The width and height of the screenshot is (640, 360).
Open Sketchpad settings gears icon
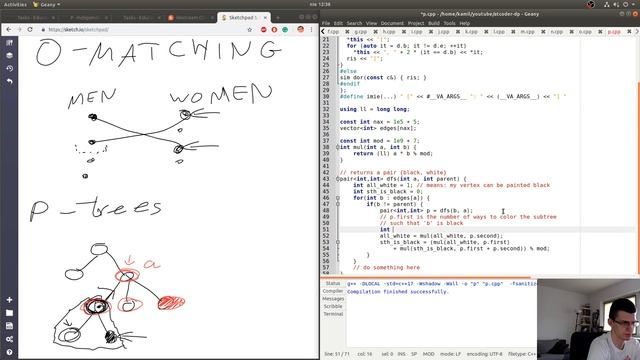click(x=9, y=339)
